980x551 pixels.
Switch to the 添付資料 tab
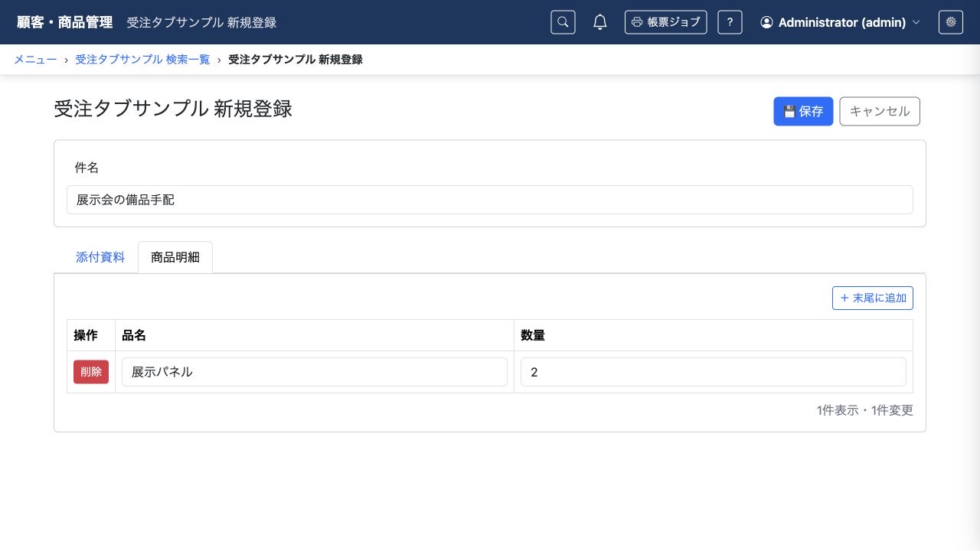(x=100, y=257)
